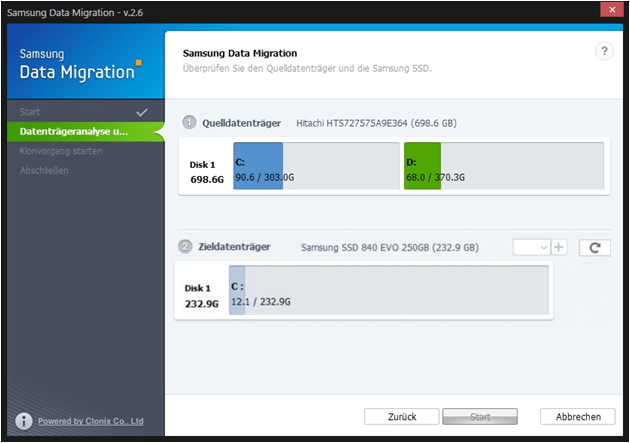Screen dimensions: 630x443
Task: Click the checkmark next to the Start step
Action: [x=141, y=112]
